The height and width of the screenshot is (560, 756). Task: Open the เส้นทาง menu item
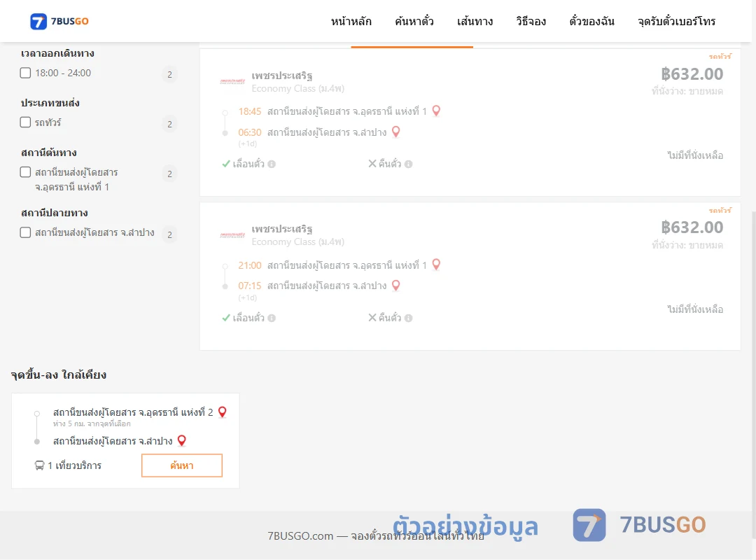coord(475,21)
